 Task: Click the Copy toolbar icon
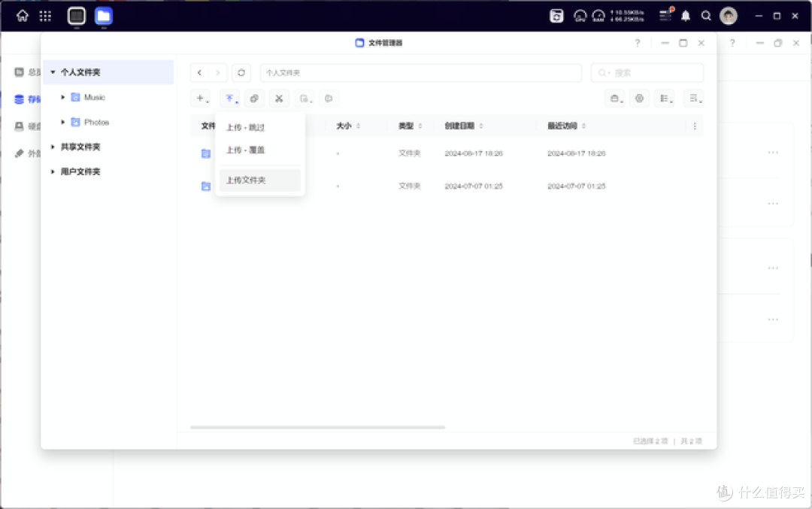(x=254, y=98)
